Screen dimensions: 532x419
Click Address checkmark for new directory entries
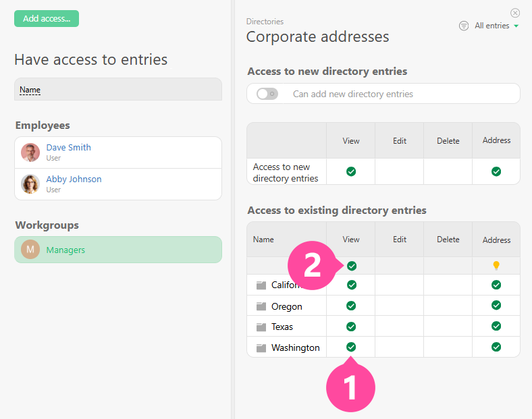pyautogui.click(x=496, y=171)
